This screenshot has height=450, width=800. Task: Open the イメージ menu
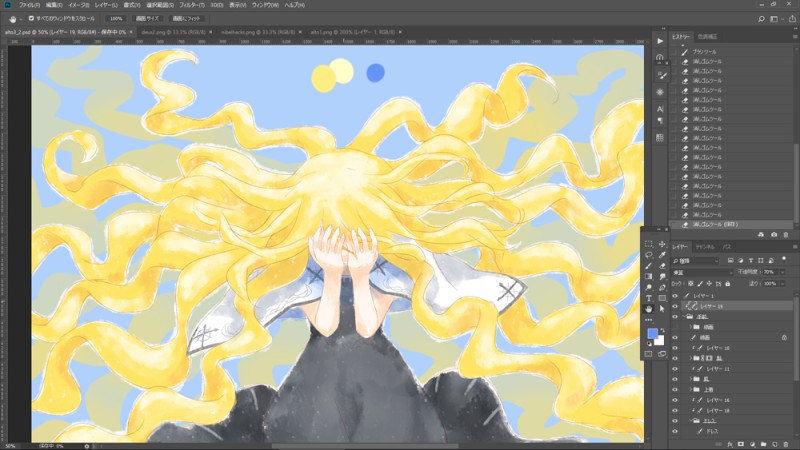[x=78, y=5]
